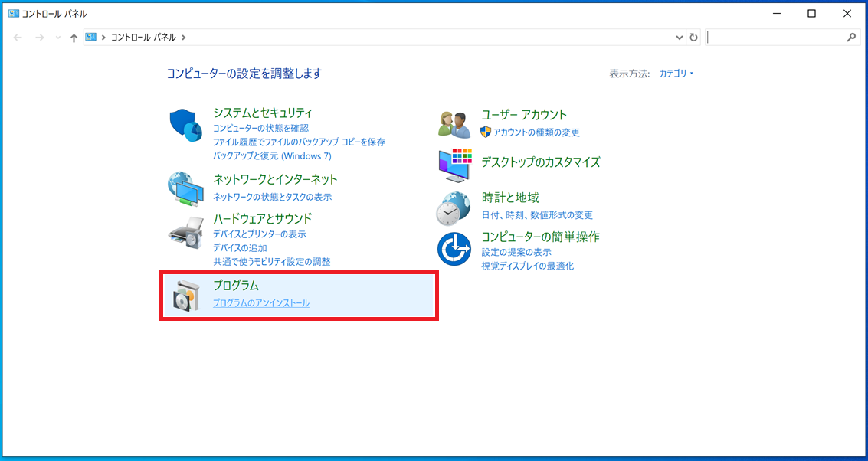Click the User Accounts people icon
Screen dimensions: 868x461
click(454, 123)
